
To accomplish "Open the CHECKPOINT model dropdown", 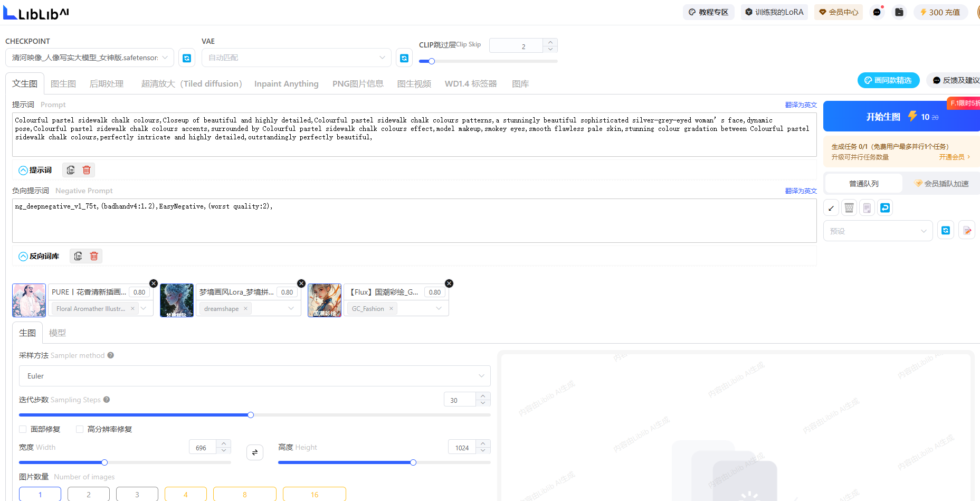I will click(x=90, y=58).
